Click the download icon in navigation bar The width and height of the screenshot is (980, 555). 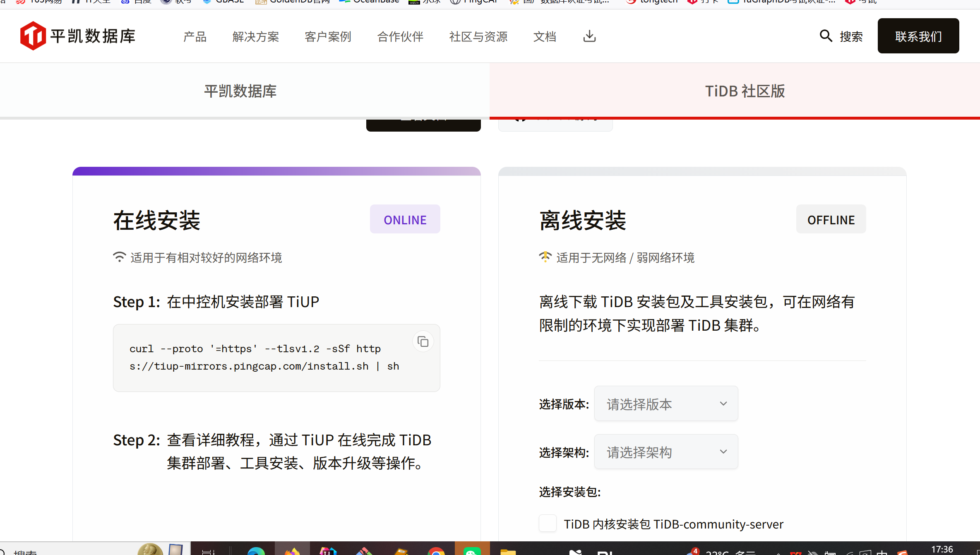click(x=589, y=36)
